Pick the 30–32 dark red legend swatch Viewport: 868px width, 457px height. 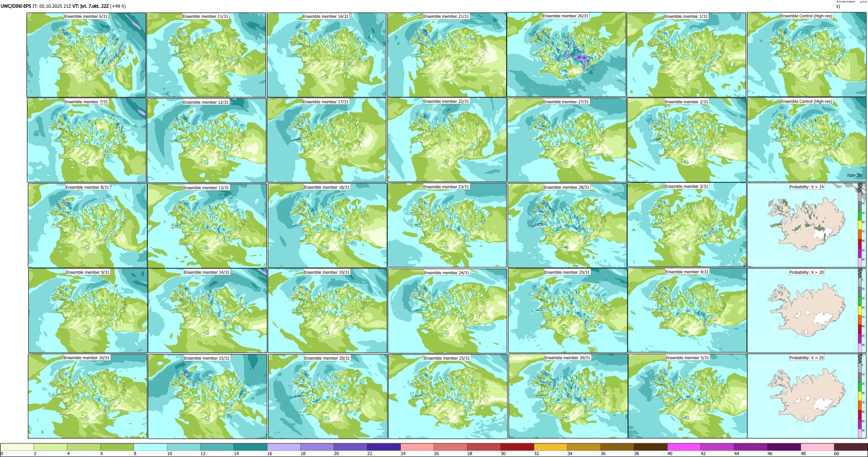coord(517,447)
